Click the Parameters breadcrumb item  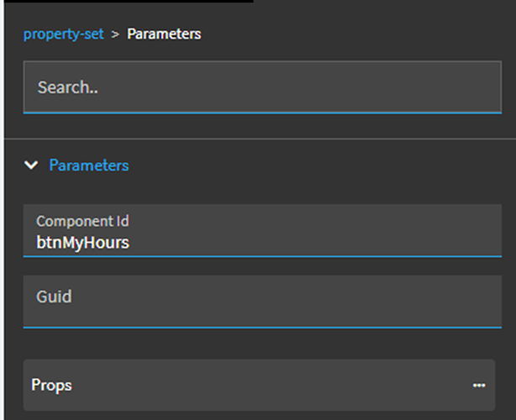pos(164,34)
